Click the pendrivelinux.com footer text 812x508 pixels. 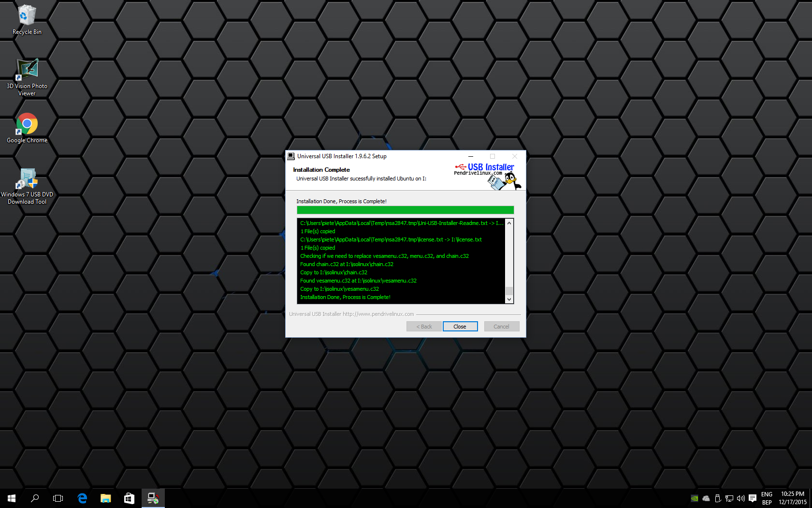point(351,314)
